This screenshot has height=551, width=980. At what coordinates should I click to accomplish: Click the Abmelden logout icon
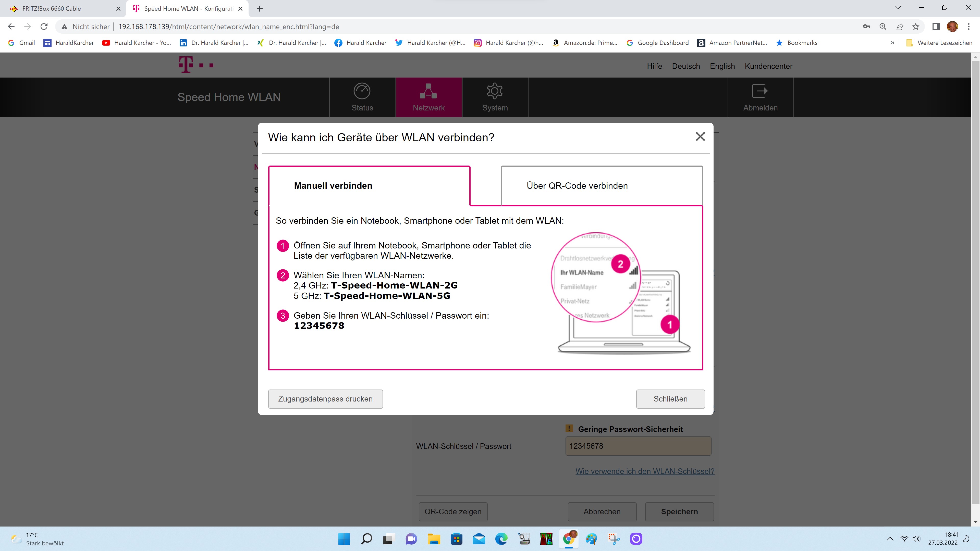[760, 91]
